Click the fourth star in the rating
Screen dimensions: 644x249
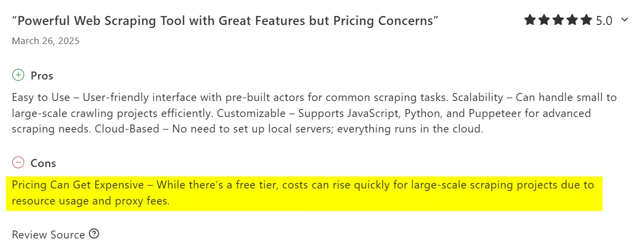click(572, 20)
